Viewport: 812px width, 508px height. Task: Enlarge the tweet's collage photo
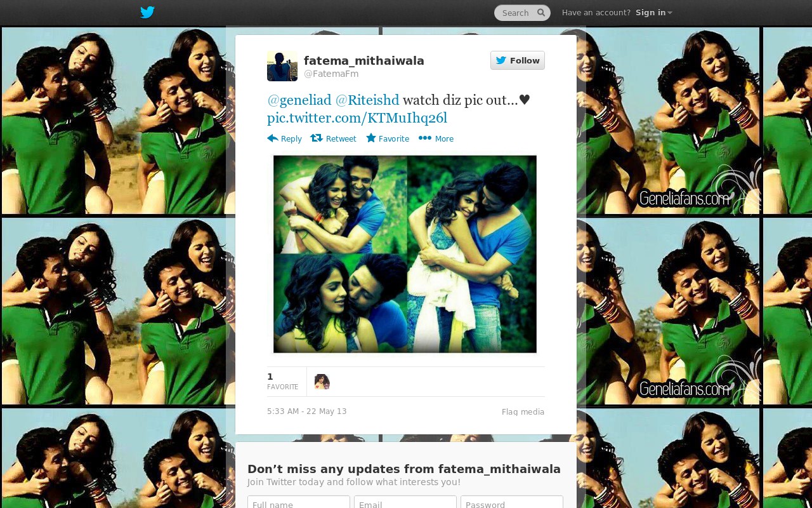(x=405, y=254)
